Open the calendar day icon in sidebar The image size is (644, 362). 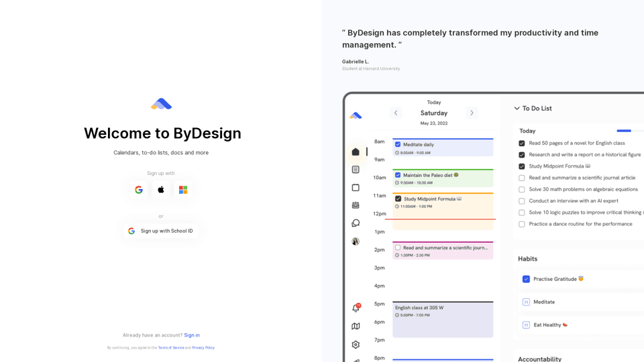tap(356, 188)
